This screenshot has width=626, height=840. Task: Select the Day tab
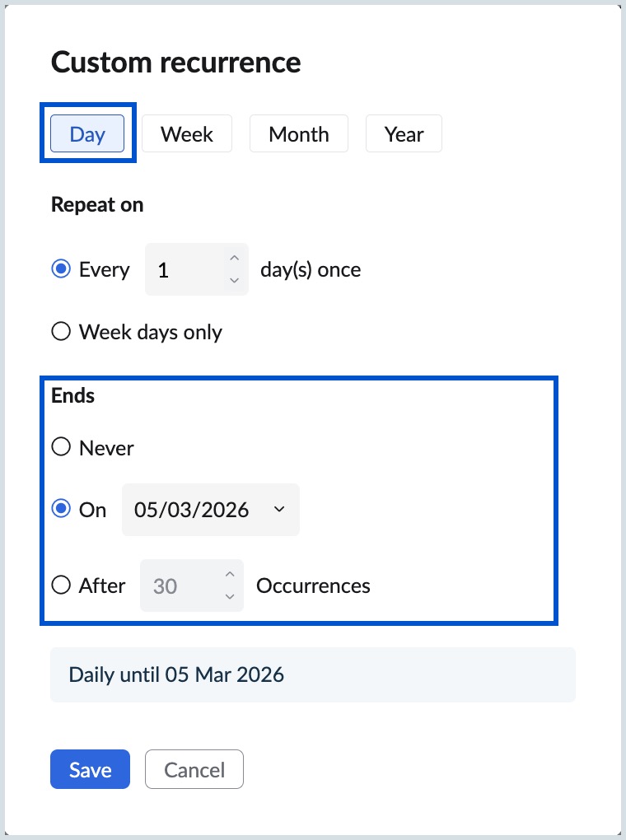click(x=87, y=133)
